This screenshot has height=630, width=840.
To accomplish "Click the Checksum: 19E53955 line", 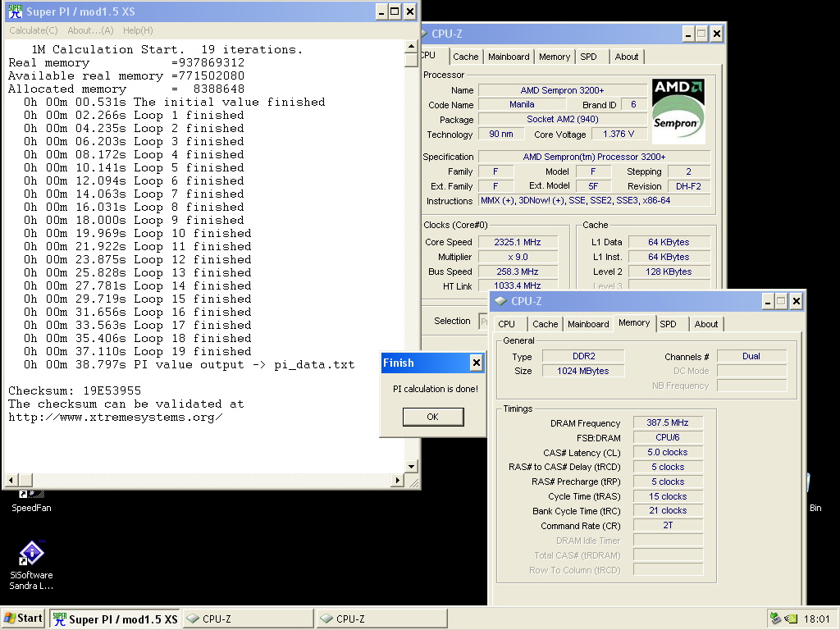I will 75,390.
